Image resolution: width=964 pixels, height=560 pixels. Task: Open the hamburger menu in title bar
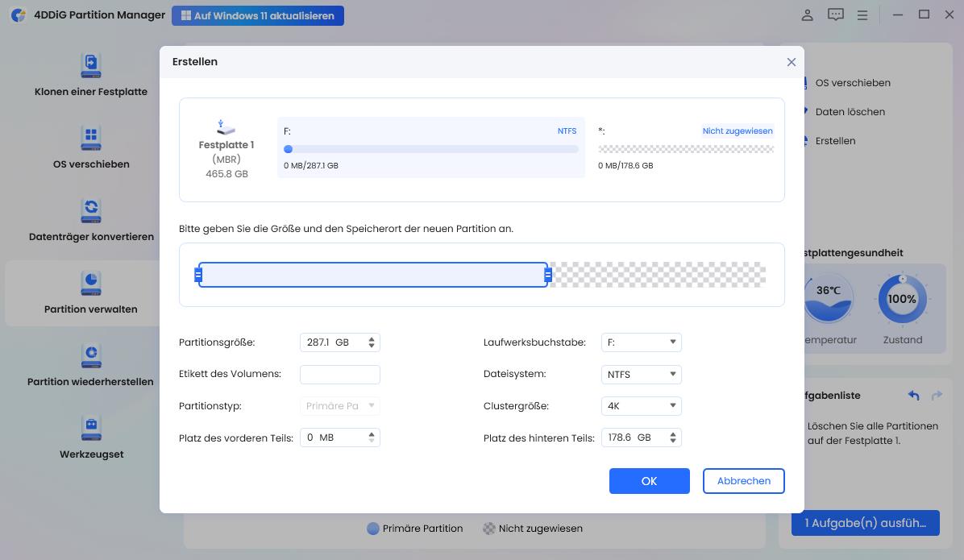tap(862, 15)
